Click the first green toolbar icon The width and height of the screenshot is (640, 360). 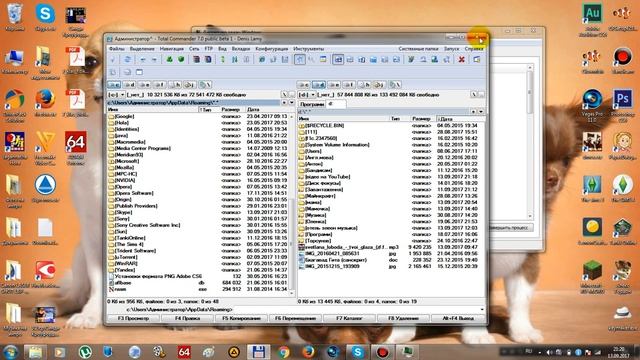pyautogui.click(x=169, y=60)
